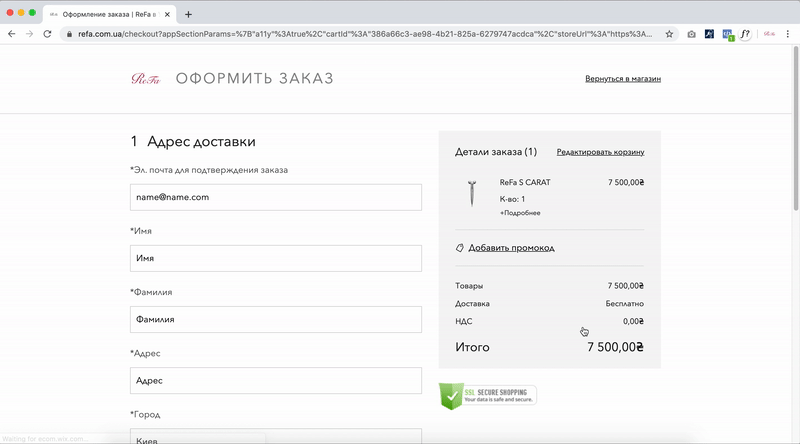The height and width of the screenshot is (444, 800).
Task: Open the extension icon with green badge
Action: pos(728,35)
